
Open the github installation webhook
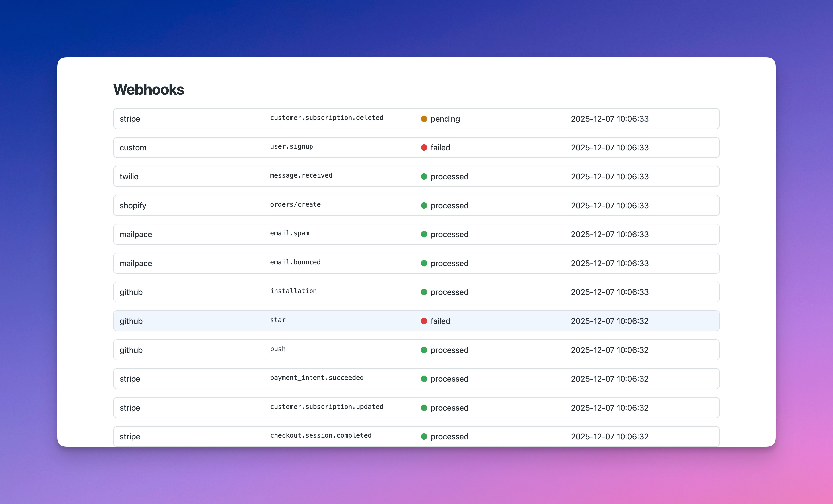point(293,291)
